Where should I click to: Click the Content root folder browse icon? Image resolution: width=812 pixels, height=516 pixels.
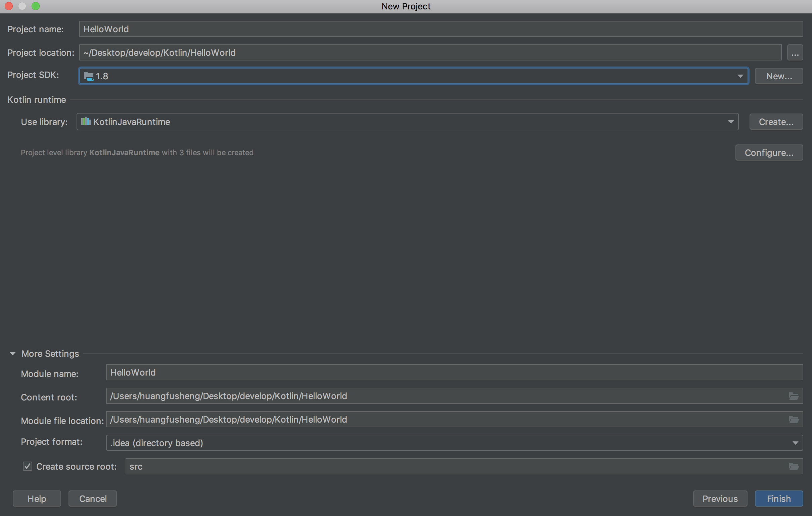click(794, 396)
